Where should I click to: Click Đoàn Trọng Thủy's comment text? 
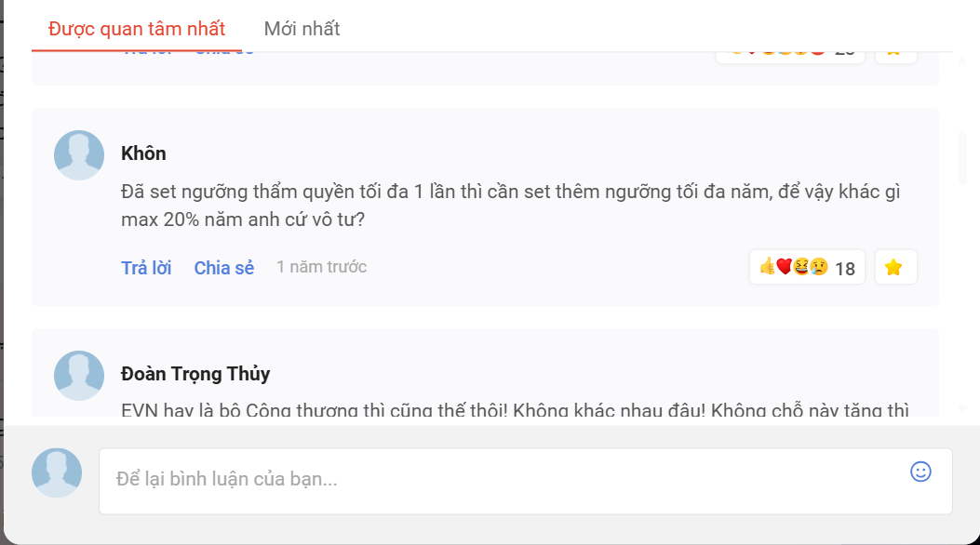[515, 411]
